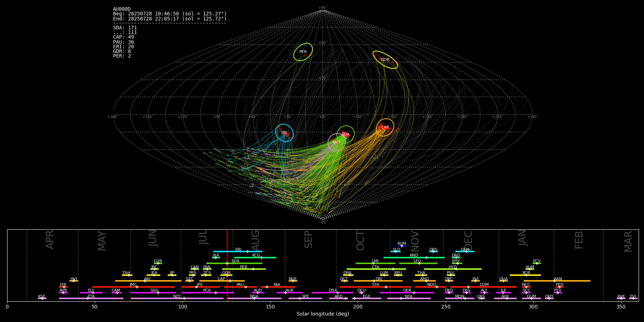The image size is (644, 322).
Task: Click the red dashed current solar longitude line
Action: (227, 265)
